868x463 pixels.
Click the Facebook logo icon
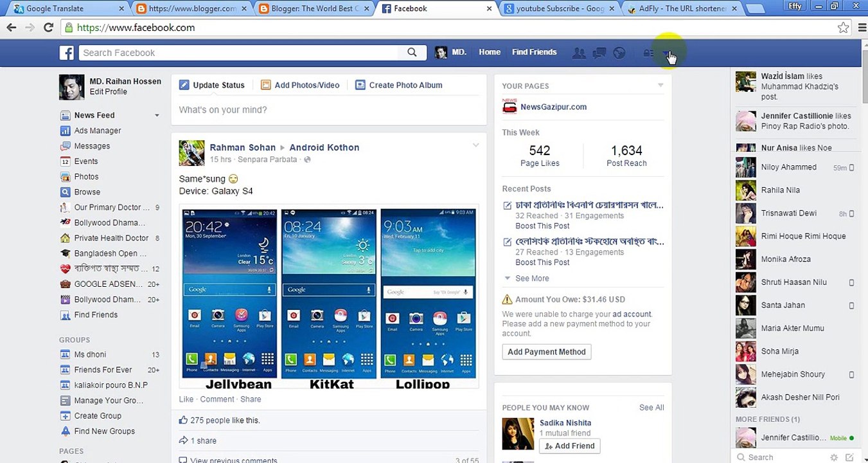click(67, 53)
